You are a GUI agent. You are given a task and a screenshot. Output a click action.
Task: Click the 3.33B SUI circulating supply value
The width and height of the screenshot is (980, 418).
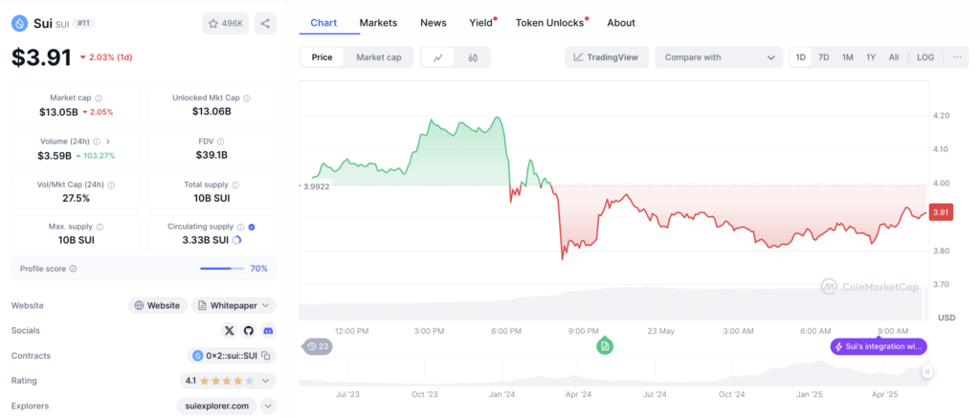click(x=206, y=240)
